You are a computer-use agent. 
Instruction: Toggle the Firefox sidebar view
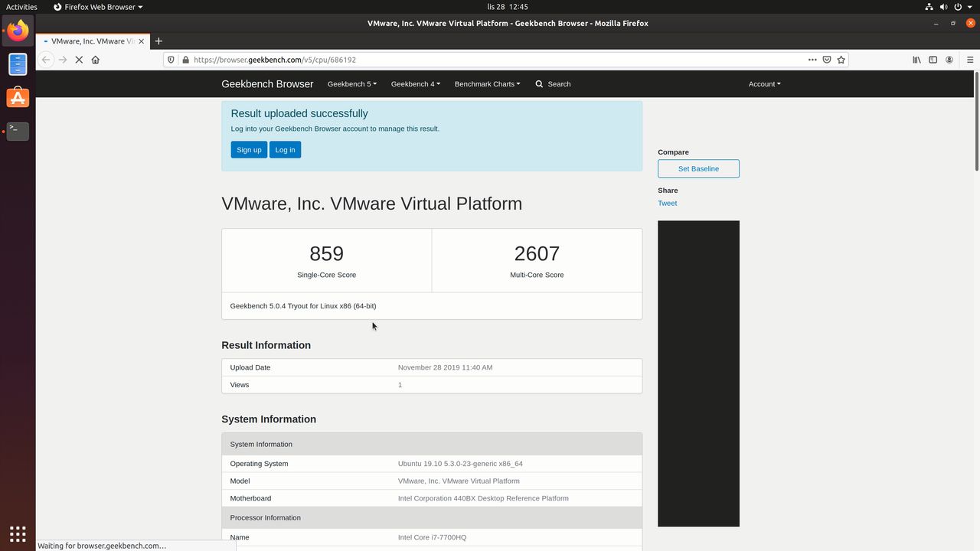933,60
